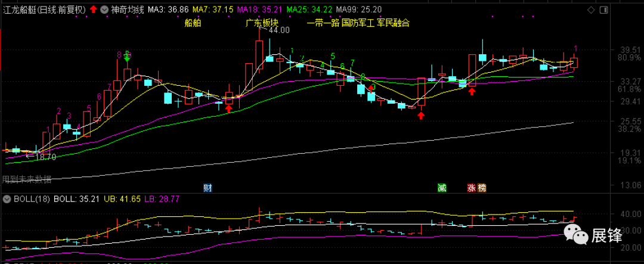The height and width of the screenshot is (264, 644).
Task: Click the green 减 marker
Action: click(442, 188)
